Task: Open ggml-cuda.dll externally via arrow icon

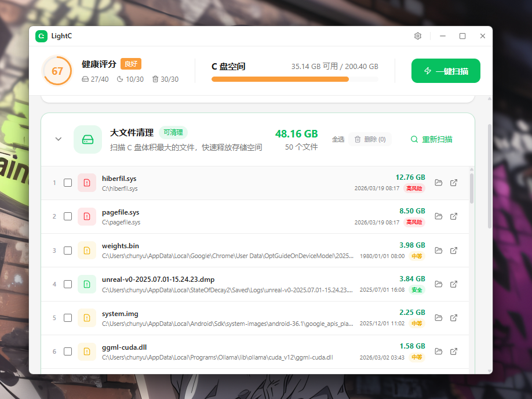Action: 454,351
